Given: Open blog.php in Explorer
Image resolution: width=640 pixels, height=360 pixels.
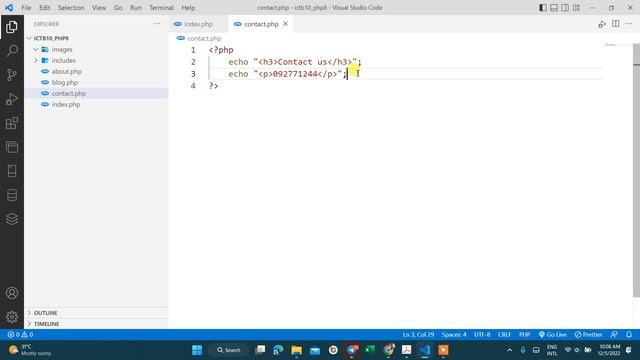Looking at the screenshot, I should 64,82.
